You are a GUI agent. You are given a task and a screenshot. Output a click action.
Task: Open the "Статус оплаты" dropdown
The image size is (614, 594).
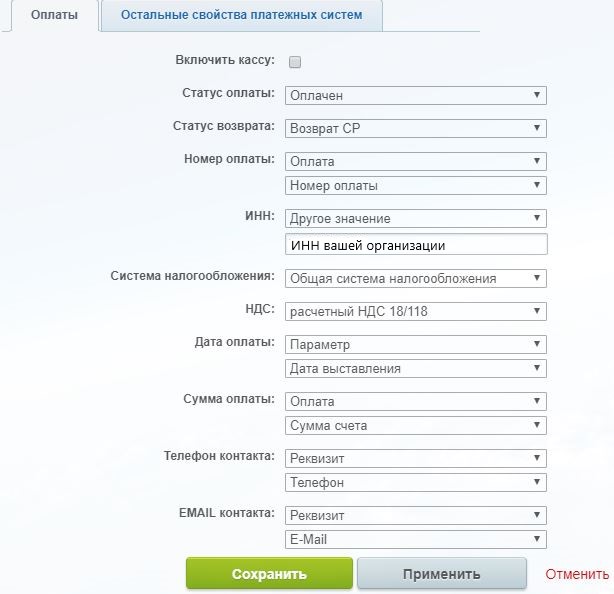[x=416, y=96]
